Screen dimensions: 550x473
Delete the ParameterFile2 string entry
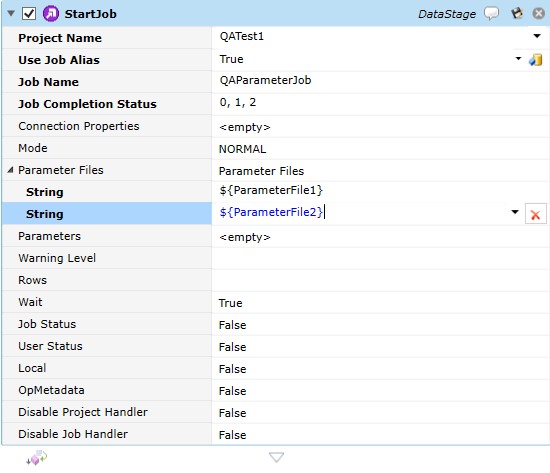pos(535,214)
